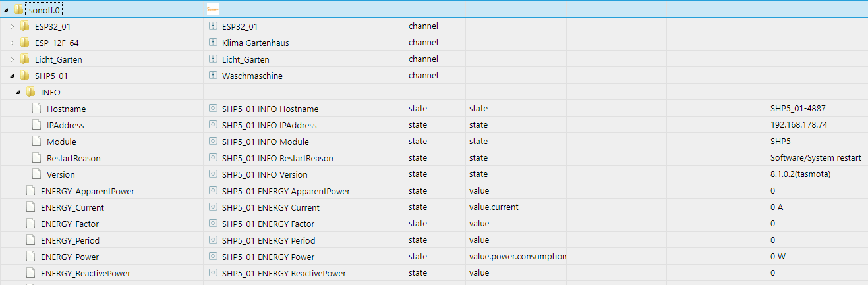Collapse the SHP5_01 tree node
The width and height of the screenshot is (868, 285).
tap(11, 76)
